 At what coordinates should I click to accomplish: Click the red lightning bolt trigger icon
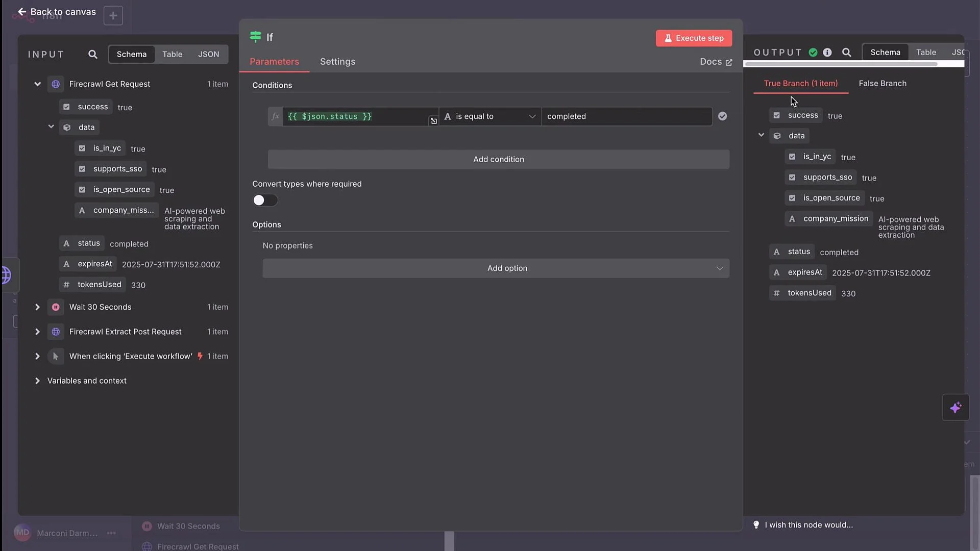[200, 356]
